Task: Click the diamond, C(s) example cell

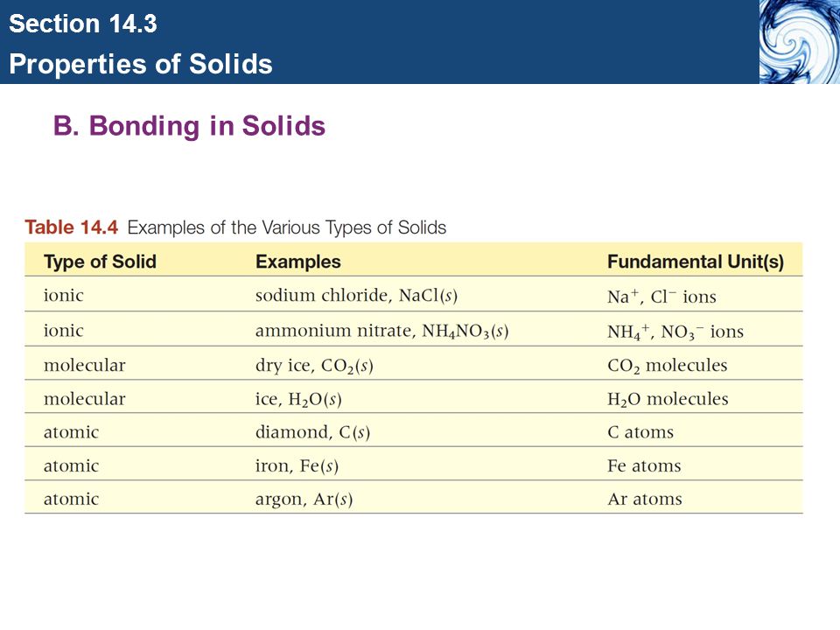Action: point(312,431)
